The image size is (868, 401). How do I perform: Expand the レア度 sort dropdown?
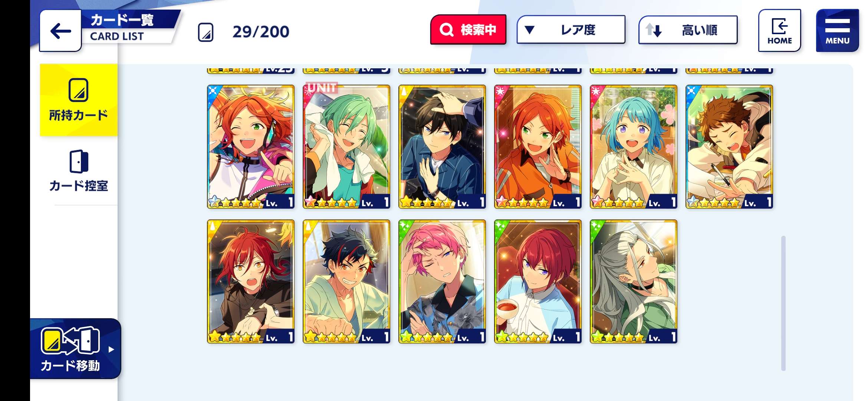coord(571,30)
